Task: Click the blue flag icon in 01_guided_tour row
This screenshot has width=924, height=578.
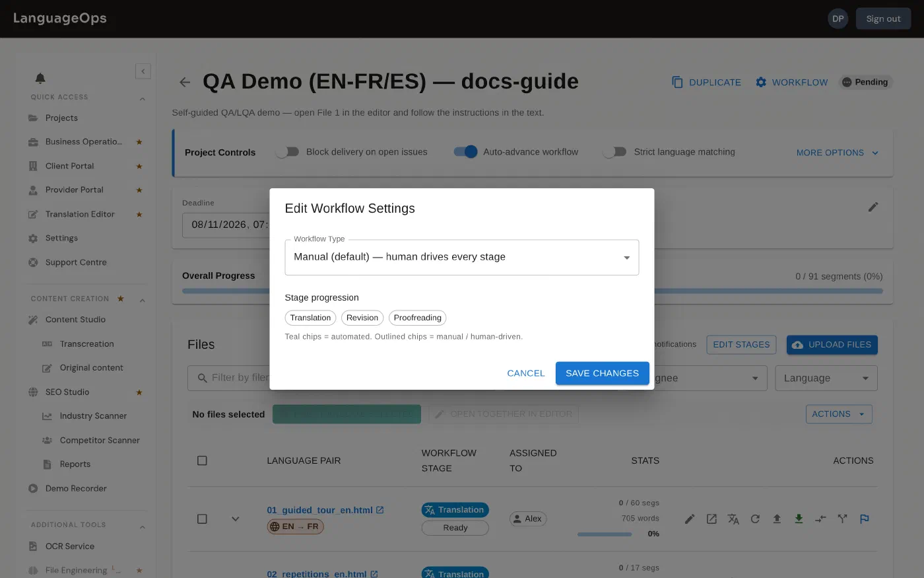Action: click(x=864, y=519)
